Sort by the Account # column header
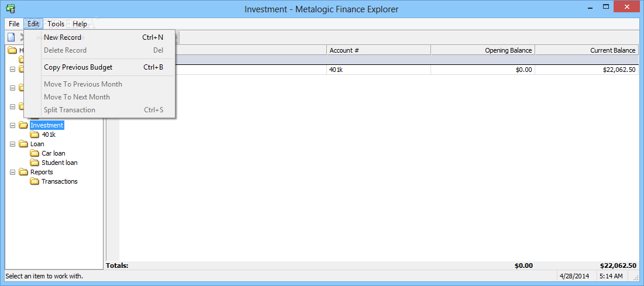644x286 pixels. pos(378,50)
